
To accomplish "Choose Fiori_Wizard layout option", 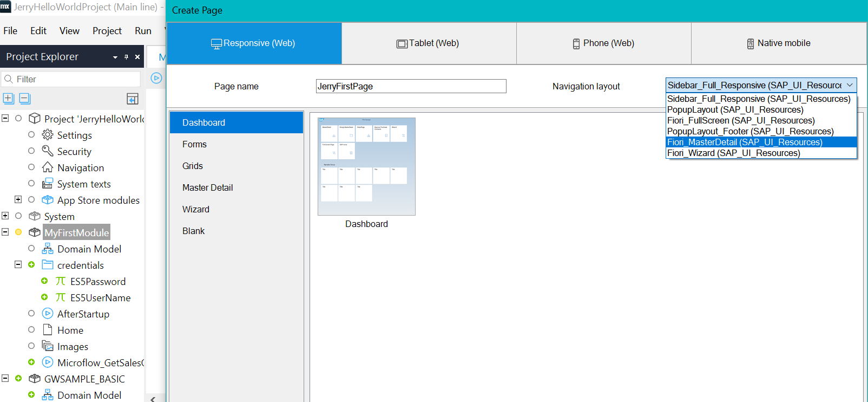I will pyautogui.click(x=761, y=153).
